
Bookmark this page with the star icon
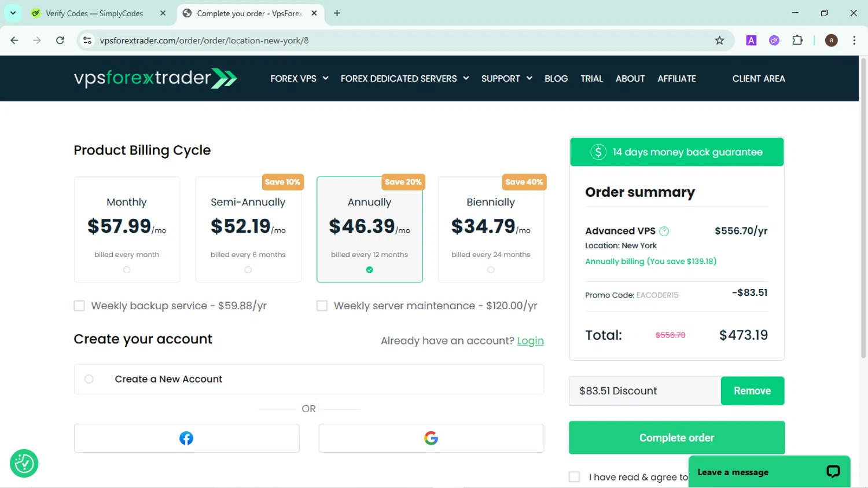719,41
